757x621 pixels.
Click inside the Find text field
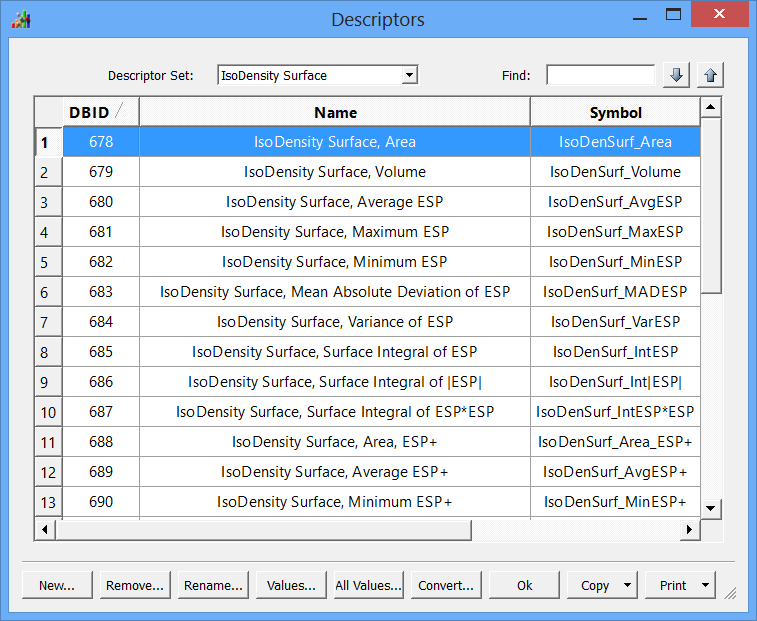(601, 75)
